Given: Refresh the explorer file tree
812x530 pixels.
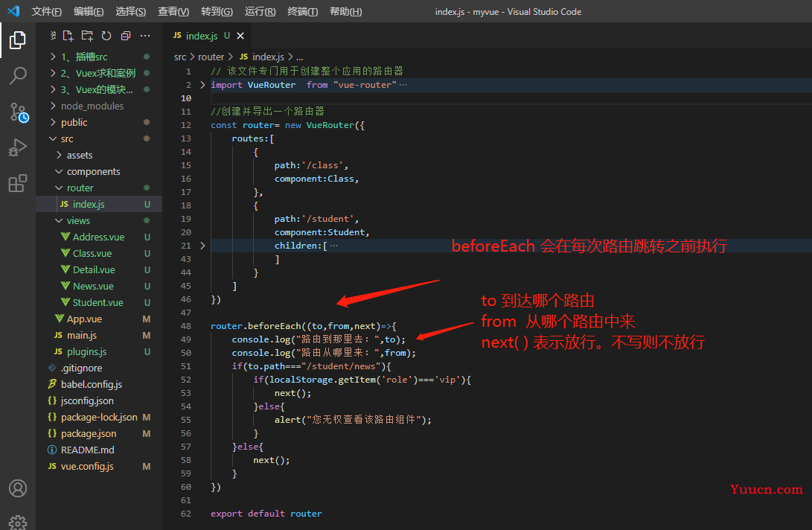Looking at the screenshot, I should [106, 36].
